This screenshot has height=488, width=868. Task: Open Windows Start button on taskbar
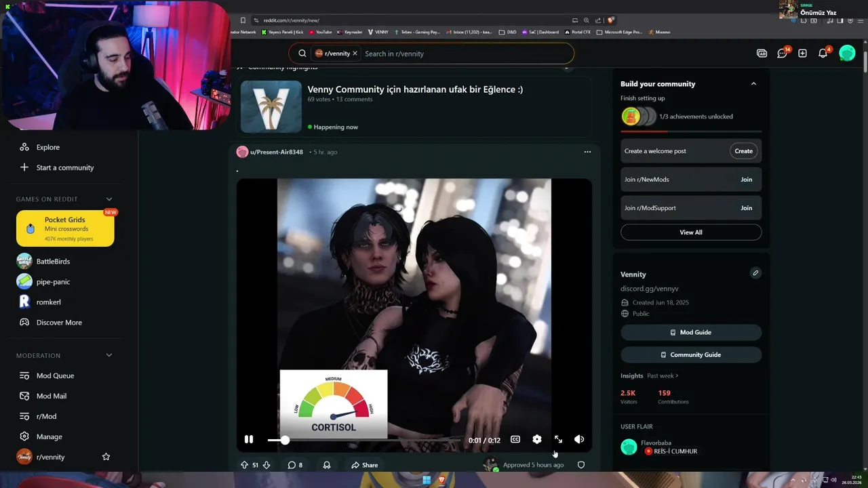pyautogui.click(x=427, y=480)
